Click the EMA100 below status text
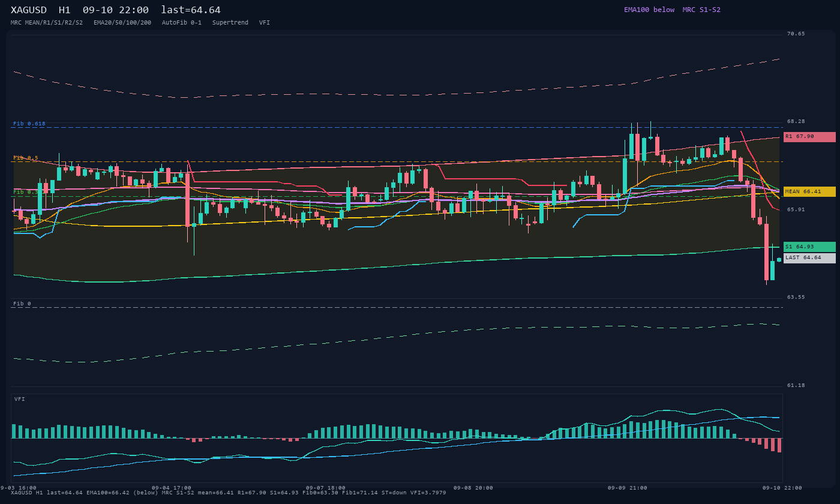 pos(649,10)
